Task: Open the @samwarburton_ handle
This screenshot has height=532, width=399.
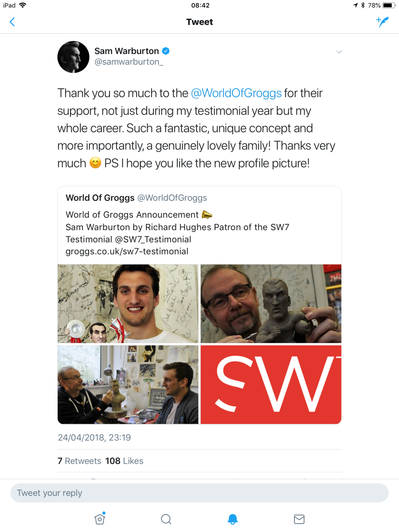Action: point(129,62)
